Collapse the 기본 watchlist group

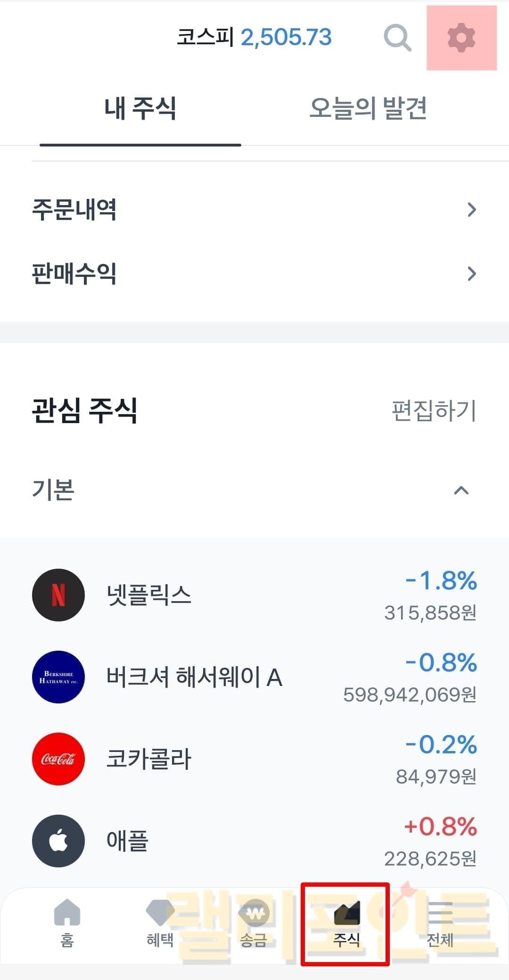461,490
